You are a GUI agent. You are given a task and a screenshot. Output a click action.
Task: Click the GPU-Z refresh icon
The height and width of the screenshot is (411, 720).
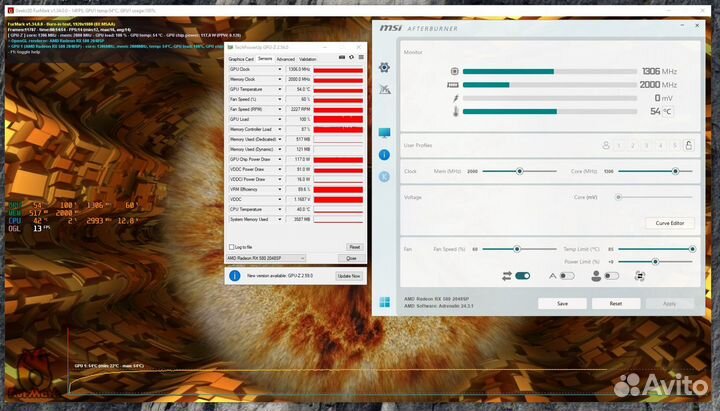click(x=351, y=57)
